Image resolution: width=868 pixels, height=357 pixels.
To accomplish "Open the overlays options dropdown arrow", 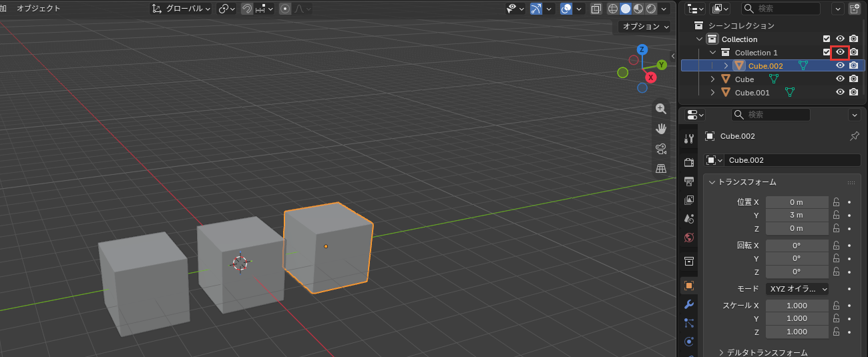I will coord(579,9).
